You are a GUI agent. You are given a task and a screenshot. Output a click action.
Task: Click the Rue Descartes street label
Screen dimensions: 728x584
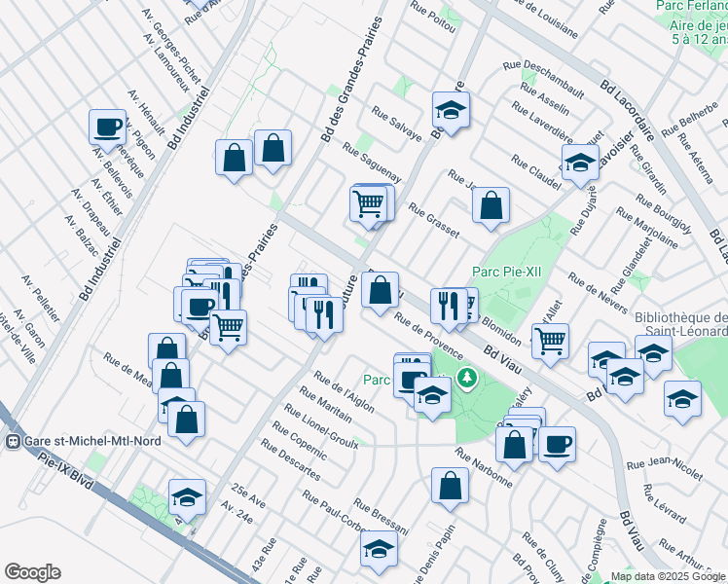291,460
